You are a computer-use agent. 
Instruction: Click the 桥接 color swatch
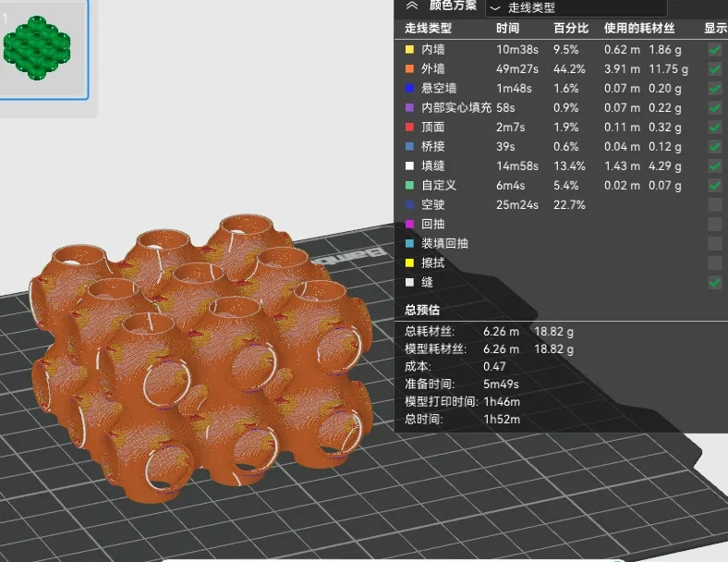tap(409, 146)
